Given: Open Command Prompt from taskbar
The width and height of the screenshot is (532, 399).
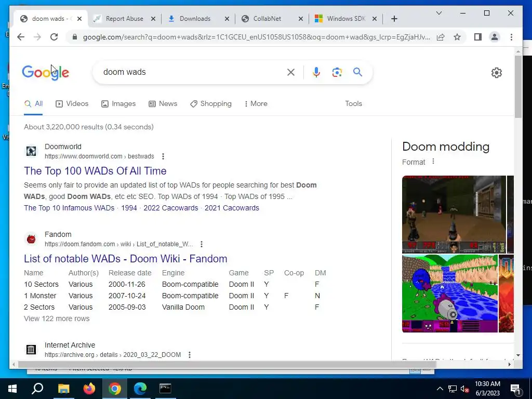Looking at the screenshot, I should [x=165, y=389].
